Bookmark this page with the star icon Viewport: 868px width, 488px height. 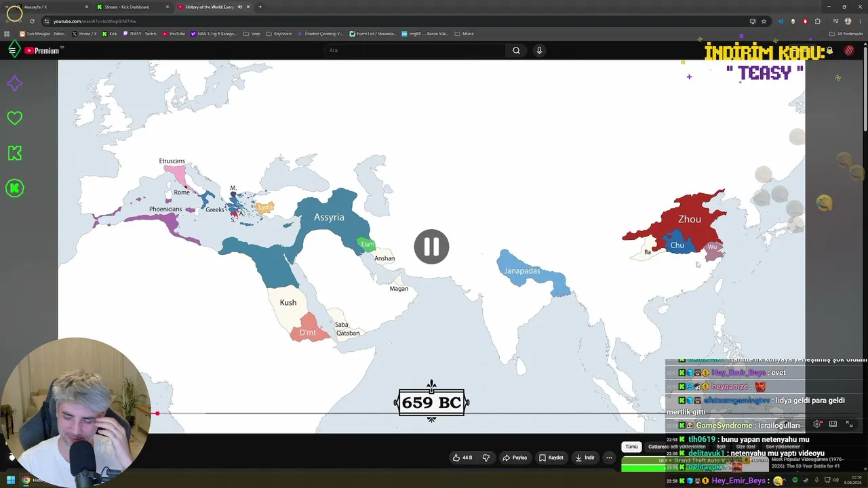click(x=764, y=21)
